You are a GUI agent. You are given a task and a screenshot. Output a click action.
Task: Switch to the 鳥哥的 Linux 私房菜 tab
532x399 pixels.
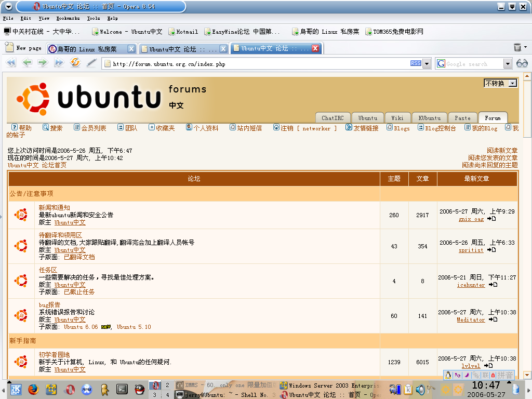point(87,49)
